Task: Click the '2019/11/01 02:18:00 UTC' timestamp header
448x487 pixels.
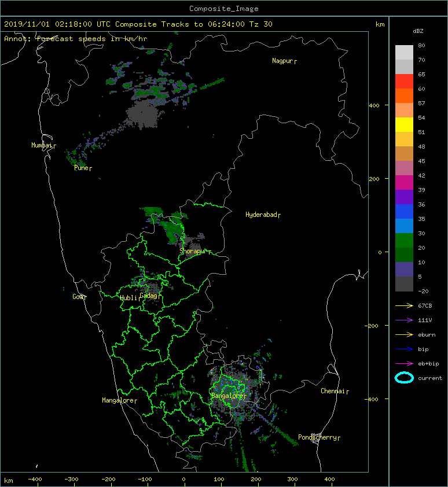Action: (57, 24)
